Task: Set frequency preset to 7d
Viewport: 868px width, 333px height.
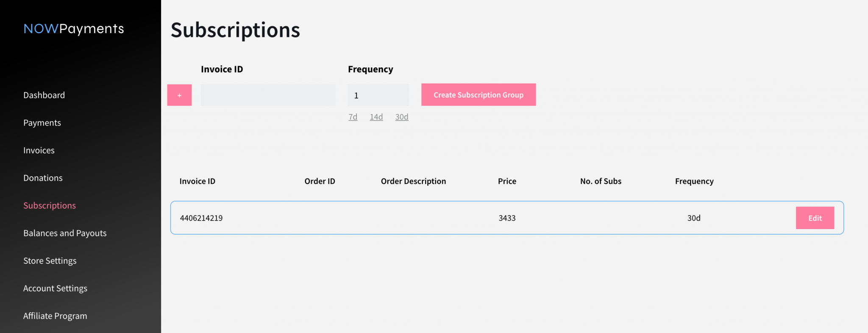Action: (x=353, y=117)
